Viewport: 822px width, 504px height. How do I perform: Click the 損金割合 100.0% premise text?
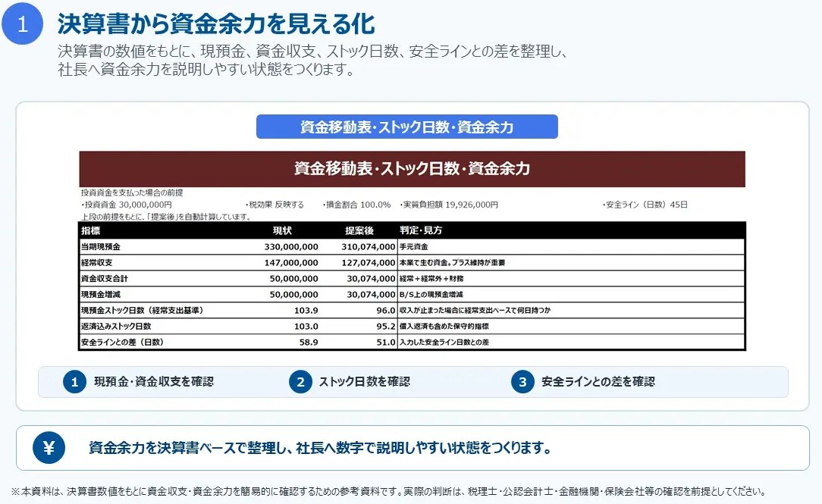356,205
